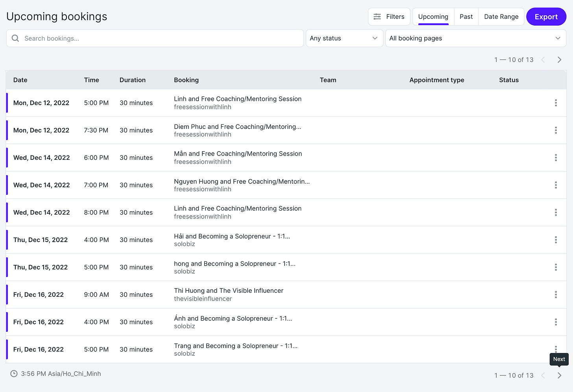The width and height of the screenshot is (573, 392).
Task: Go to next page using top arrow
Action: [559, 60]
